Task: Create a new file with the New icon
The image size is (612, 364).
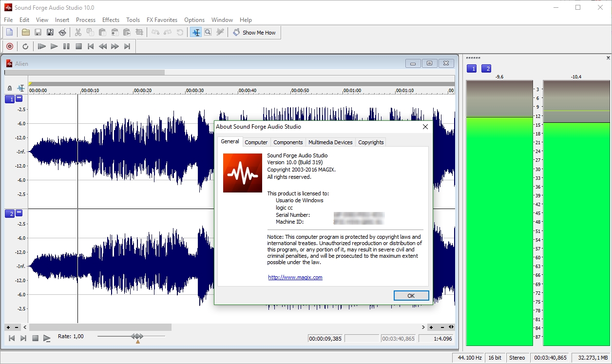Action: 9,33
